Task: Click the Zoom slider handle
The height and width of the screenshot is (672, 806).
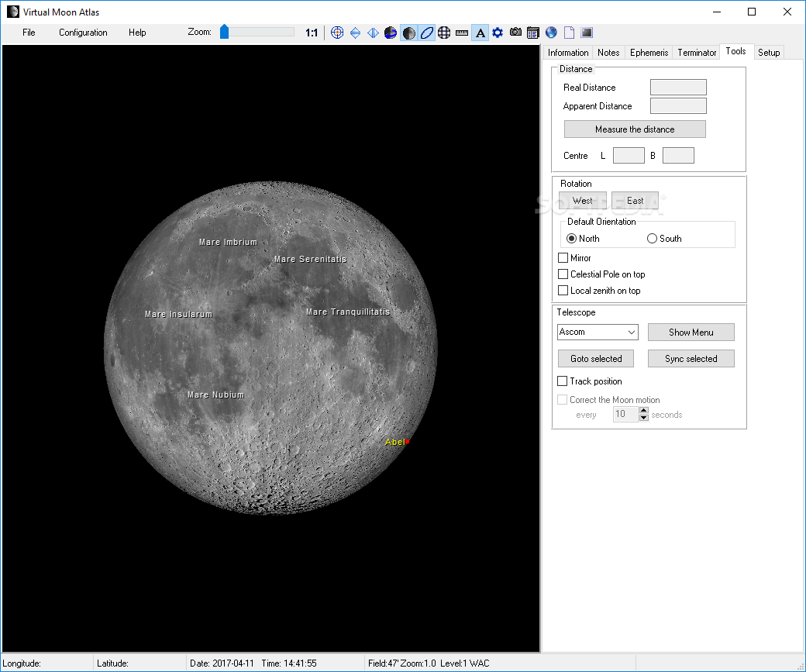Action: 224,32
